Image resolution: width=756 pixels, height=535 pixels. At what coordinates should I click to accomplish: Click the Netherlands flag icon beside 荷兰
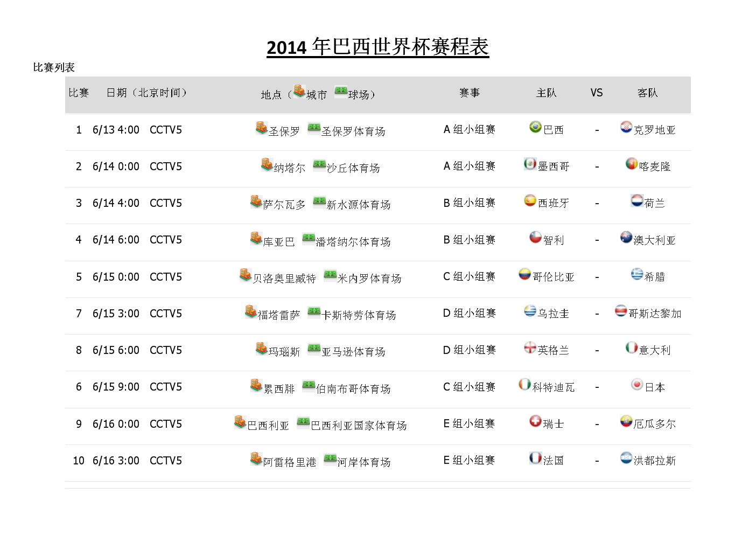tap(636, 200)
